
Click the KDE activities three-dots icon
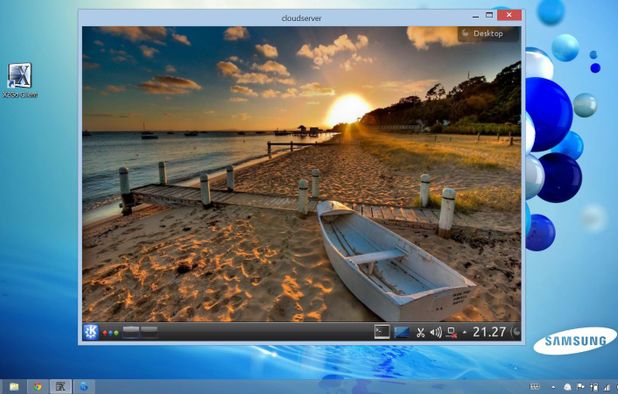(x=111, y=333)
